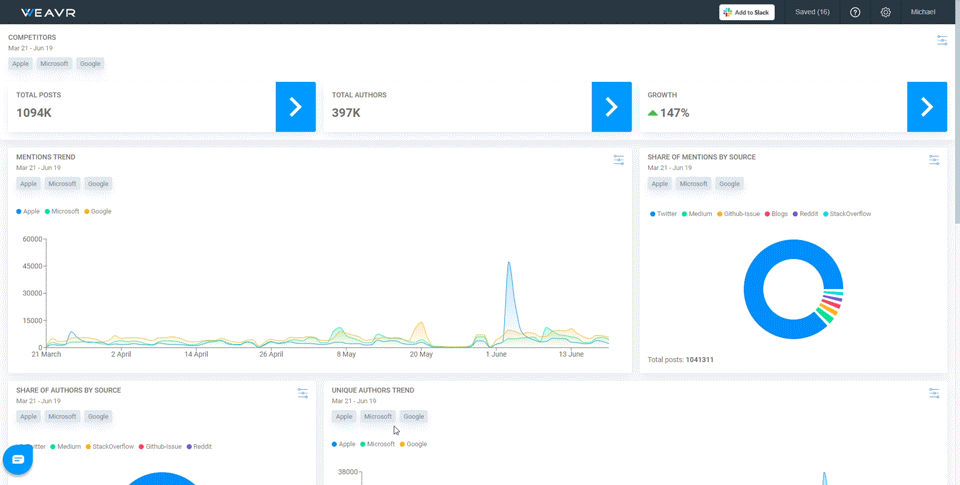
Task: Toggle Google in Unique Authors Trend legend
Action: 414,444
